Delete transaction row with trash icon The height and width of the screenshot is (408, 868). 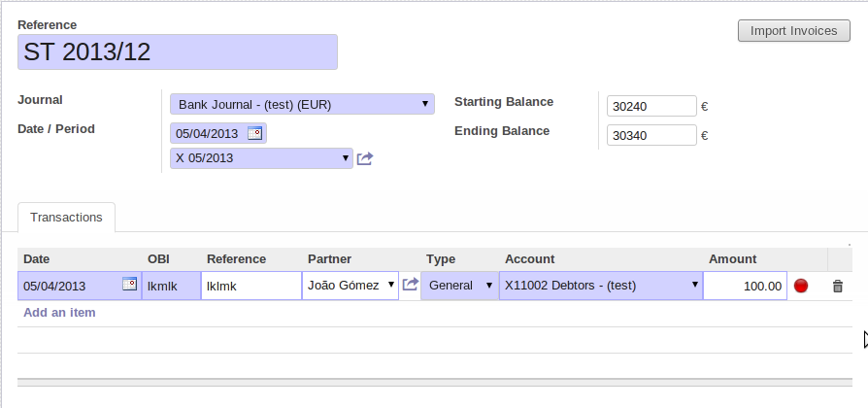pos(838,286)
